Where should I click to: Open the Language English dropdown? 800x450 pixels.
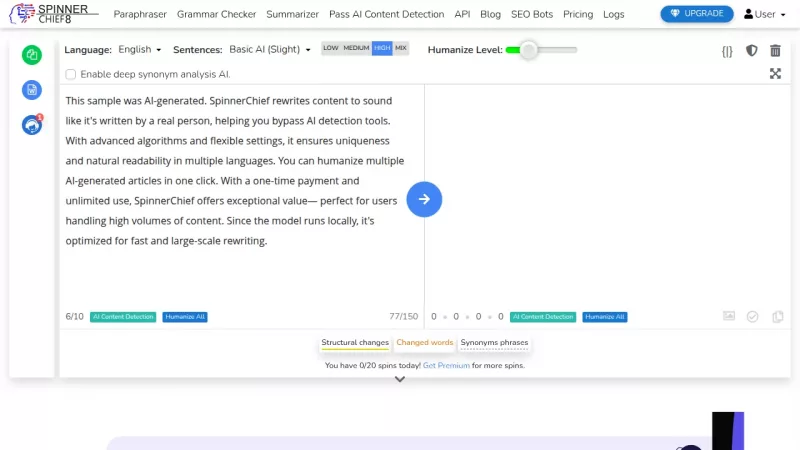point(140,49)
